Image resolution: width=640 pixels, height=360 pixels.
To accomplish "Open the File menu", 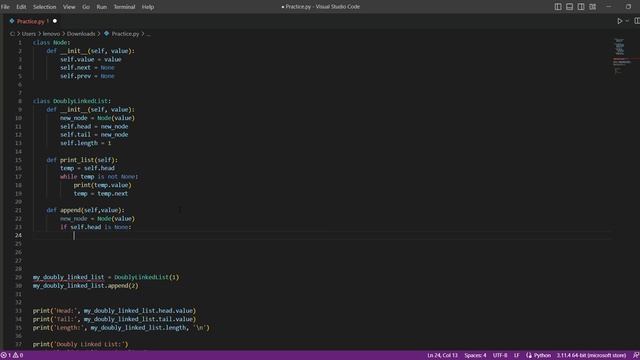I will (5, 7).
